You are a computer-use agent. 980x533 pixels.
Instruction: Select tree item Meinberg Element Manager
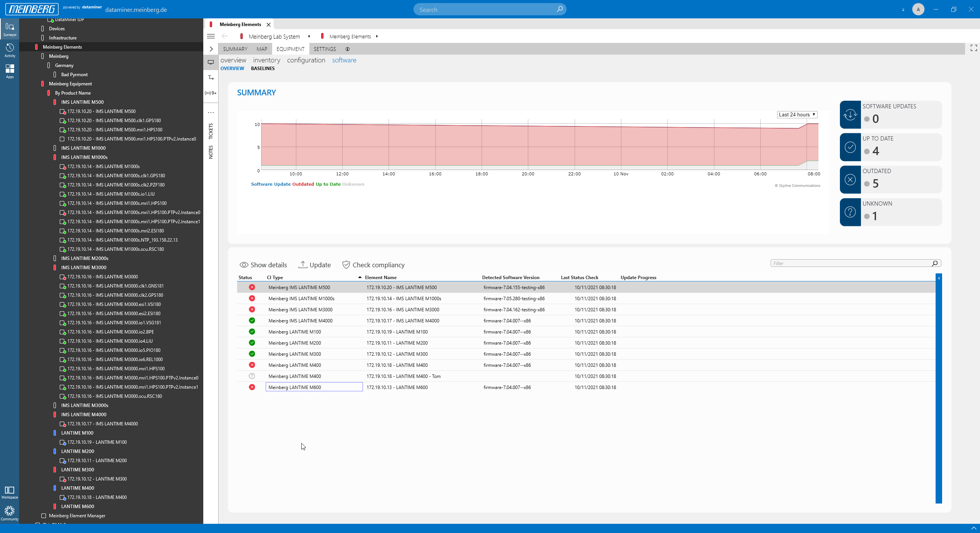tap(77, 516)
